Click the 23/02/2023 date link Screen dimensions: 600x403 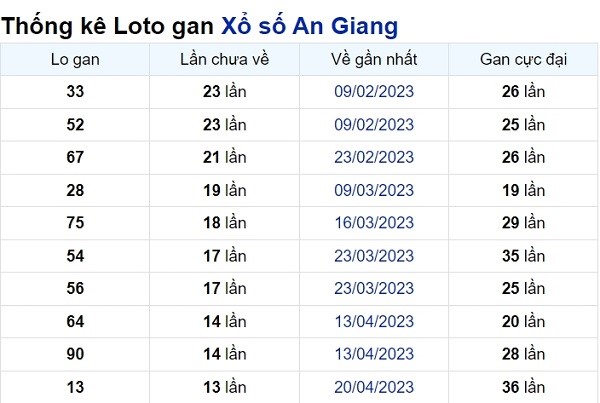(374, 157)
